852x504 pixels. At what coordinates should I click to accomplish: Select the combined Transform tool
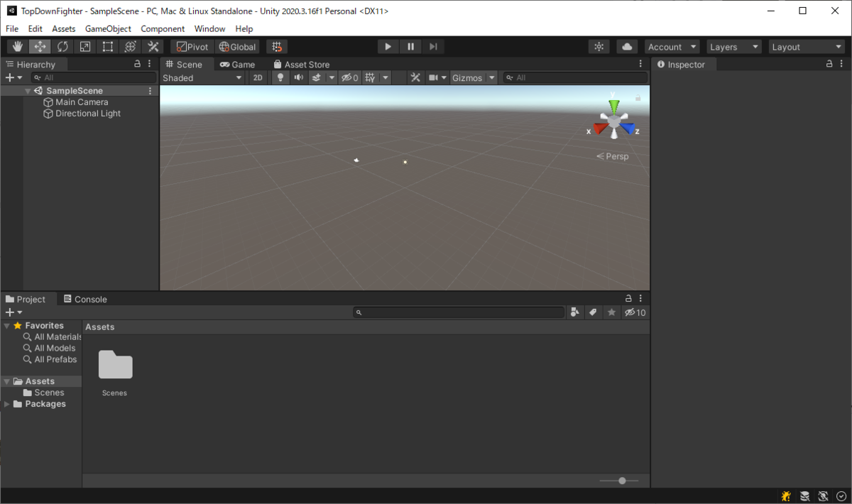131,47
